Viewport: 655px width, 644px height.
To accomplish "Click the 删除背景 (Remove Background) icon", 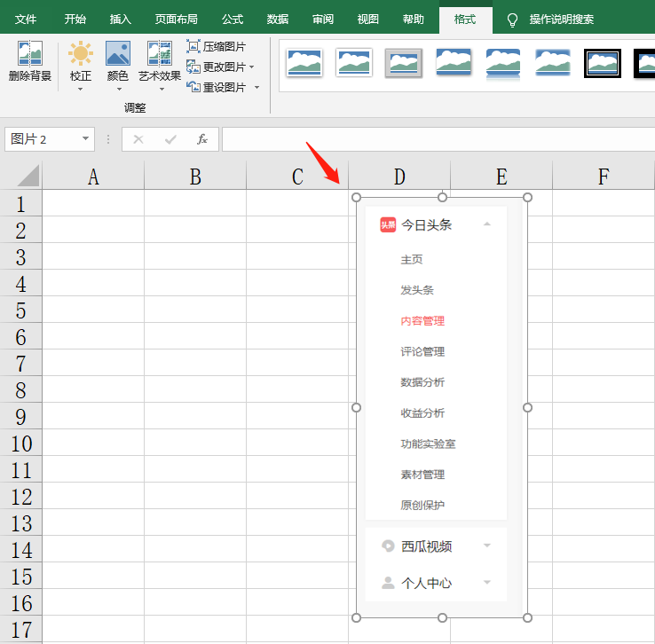I will coord(29,53).
